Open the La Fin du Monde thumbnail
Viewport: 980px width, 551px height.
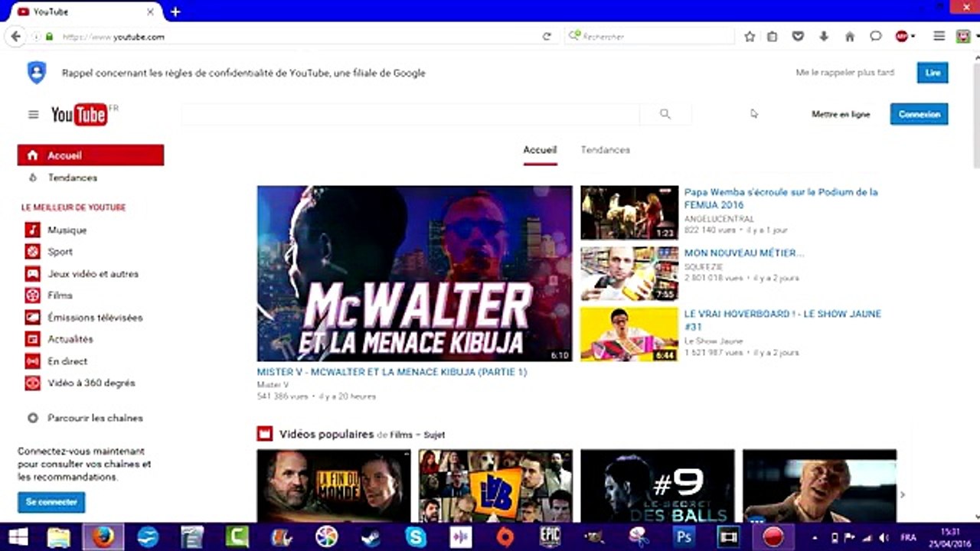[333, 486]
